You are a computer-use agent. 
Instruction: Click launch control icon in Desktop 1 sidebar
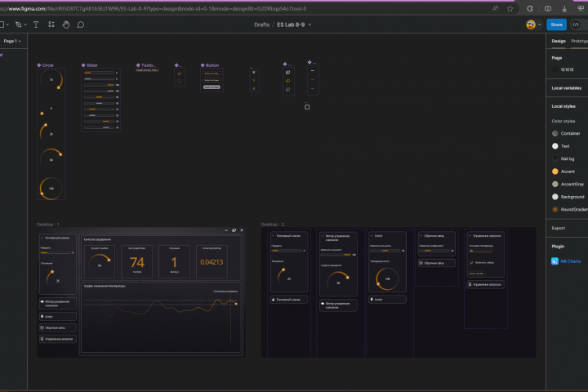pyautogui.click(x=42, y=339)
